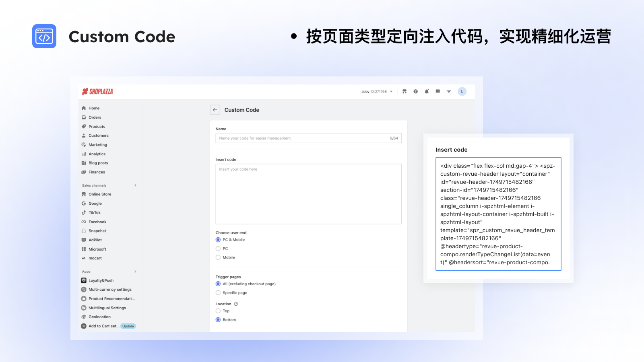The height and width of the screenshot is (362, 644).
Task: Click the wifi signal icon
Action: [x=449, y=92]
